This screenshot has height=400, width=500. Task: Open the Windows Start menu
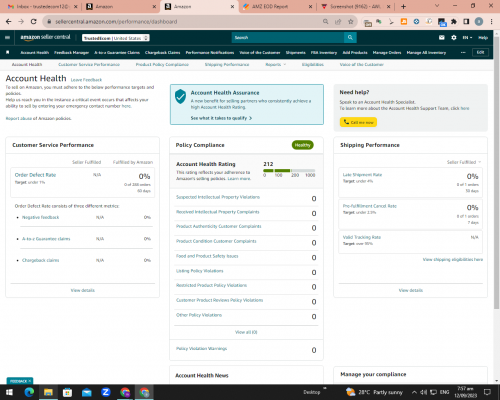tap(9, 392)
